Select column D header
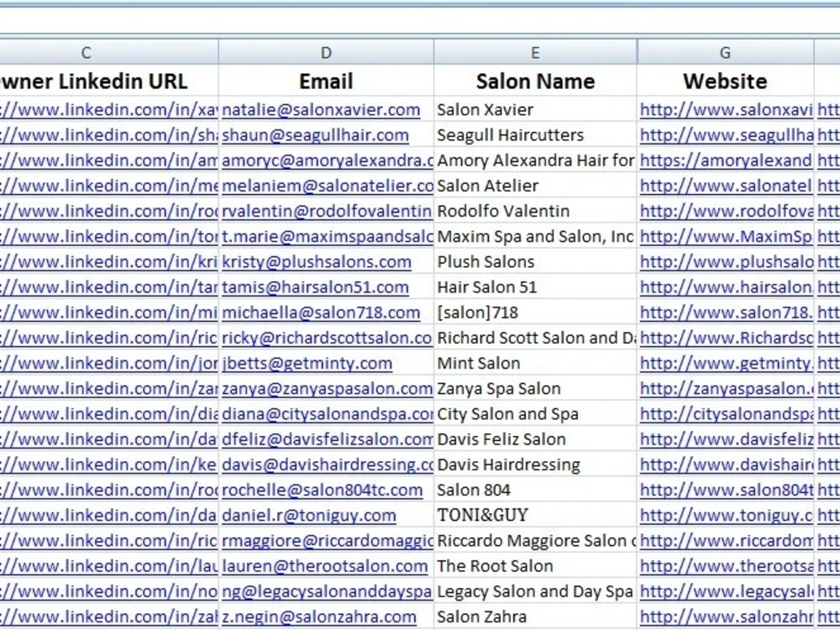 (x=326, y=52)
